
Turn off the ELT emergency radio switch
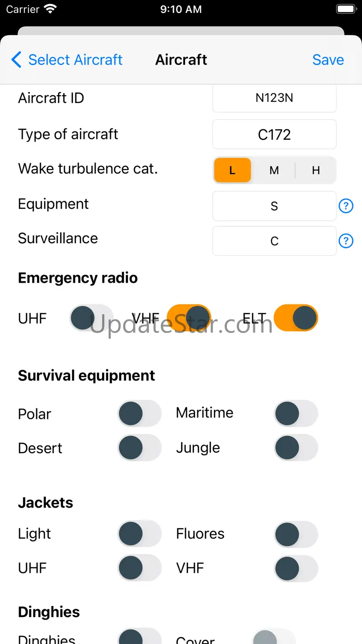point(296,318)
